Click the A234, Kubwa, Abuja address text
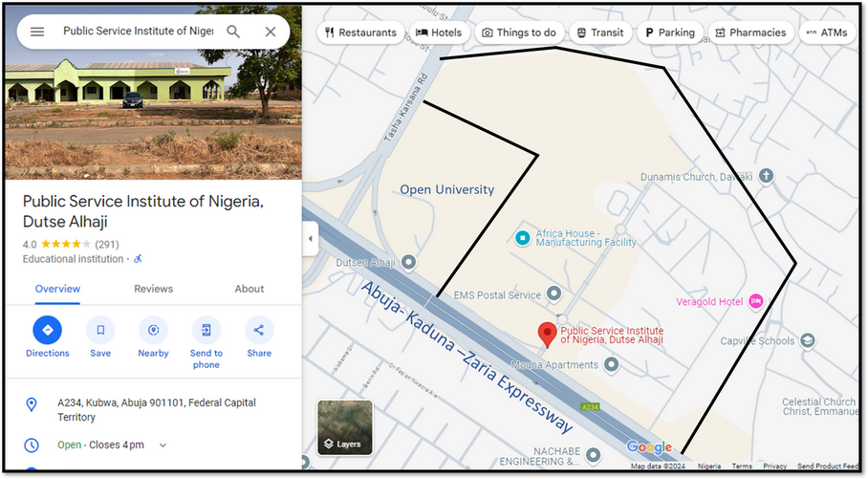 click(x=157, y=410)
